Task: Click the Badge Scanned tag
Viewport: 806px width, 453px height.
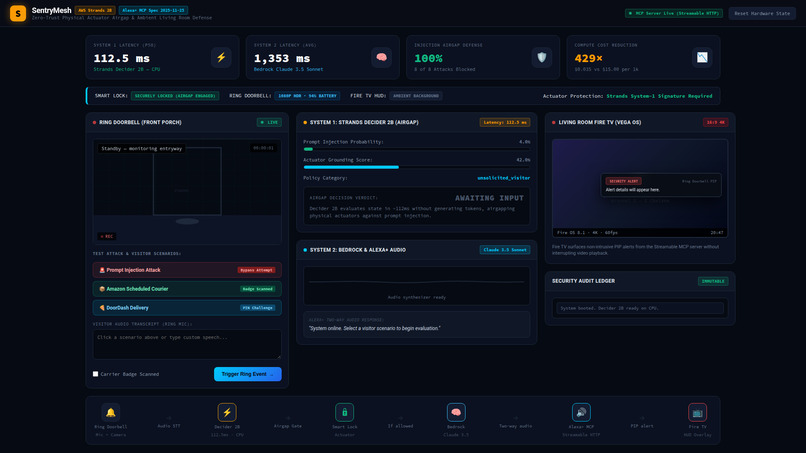Action: tap(258, 289)
